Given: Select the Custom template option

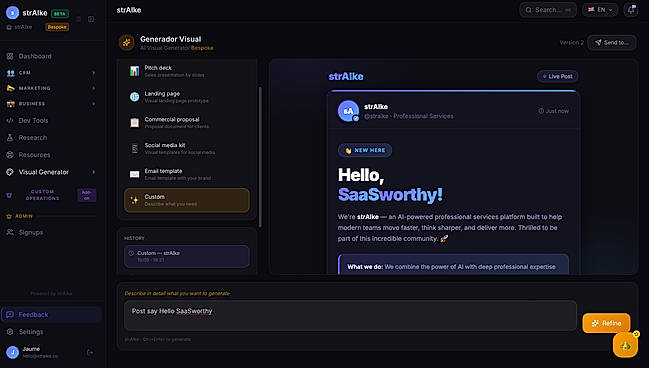Looking at the screenshot, I should [187, 200].
